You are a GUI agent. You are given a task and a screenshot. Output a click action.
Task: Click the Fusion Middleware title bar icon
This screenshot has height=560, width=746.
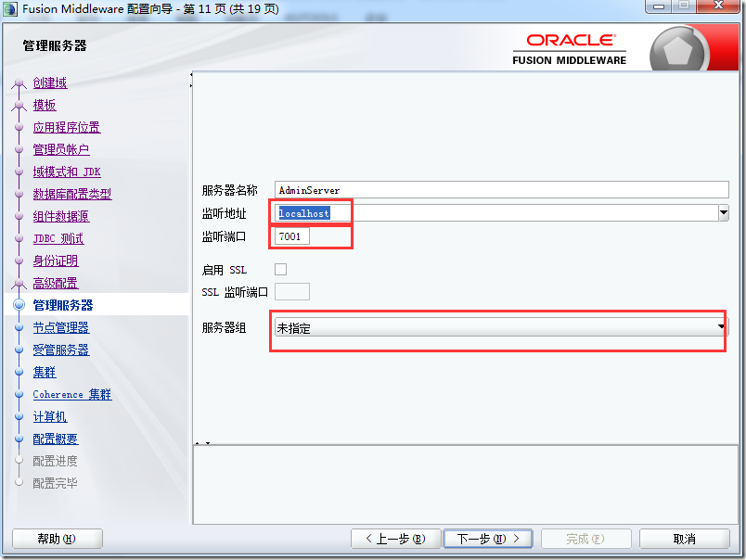pyautogui.click(x=9, y=8)
